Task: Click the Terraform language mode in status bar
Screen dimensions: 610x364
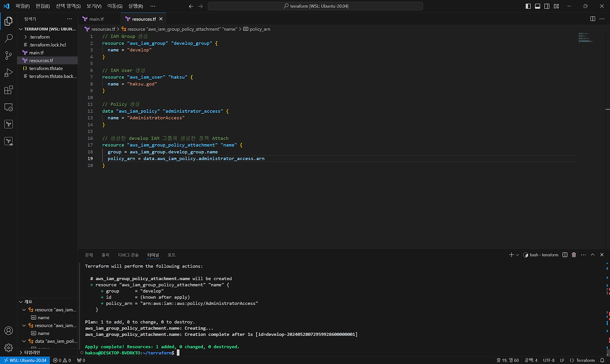Action: coord(582,360)
